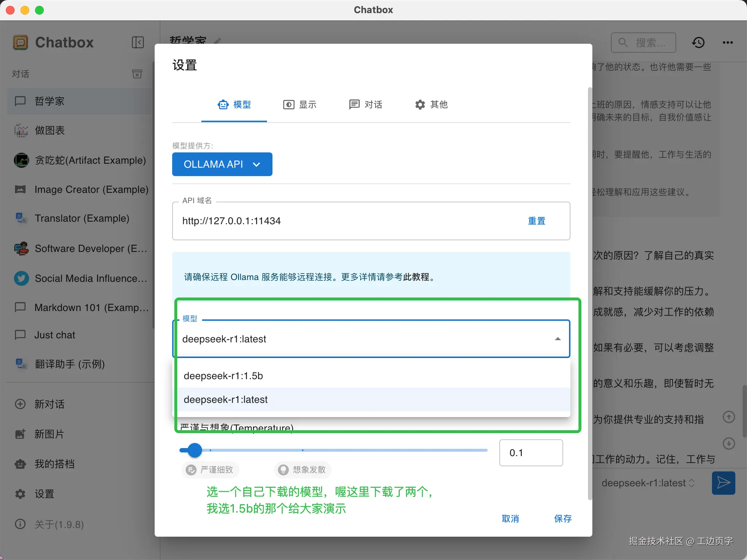Screen dimensions: 747x560
Task: Click the Temperature slider handle
Action: pos(195,450)
